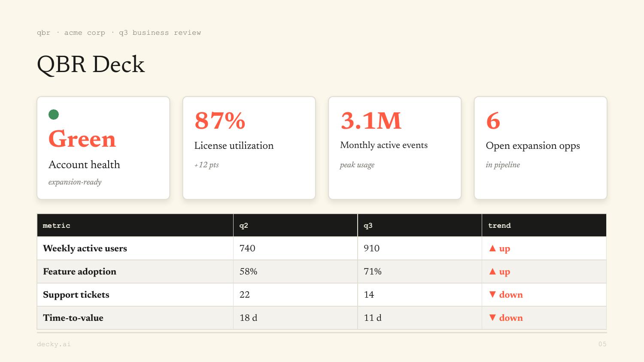The image size is (644, 362).
Task: Select the Green account health card
Action: pos(103,148)
